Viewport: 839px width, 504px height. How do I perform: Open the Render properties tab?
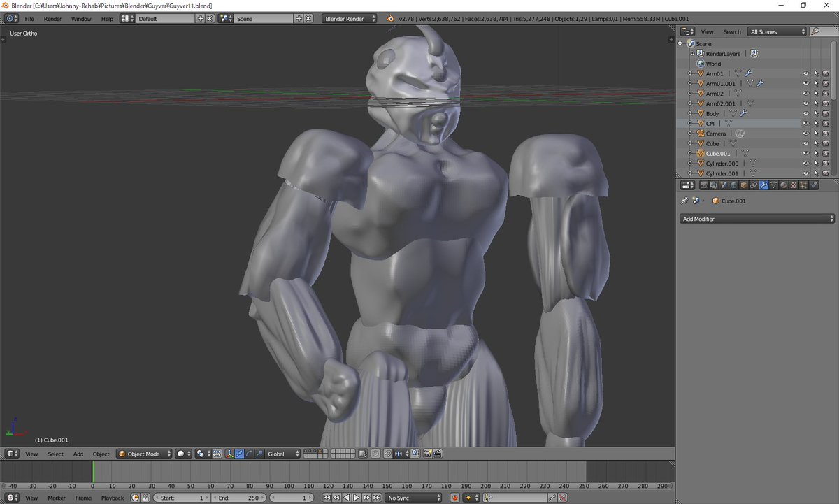click(703, 185)
